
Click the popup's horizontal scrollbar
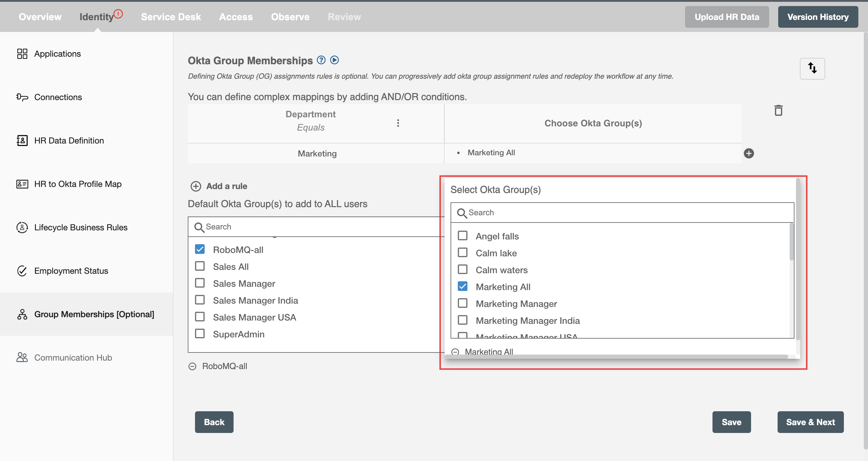pyautogui.click(x=617, y=357)
